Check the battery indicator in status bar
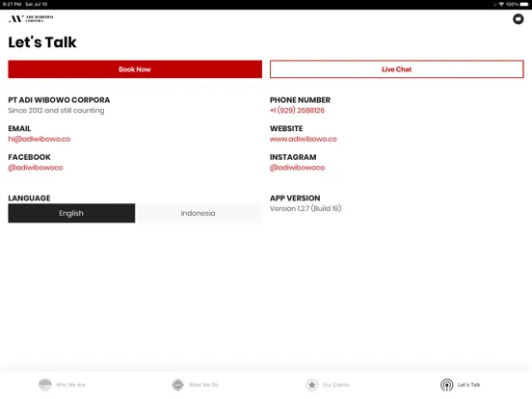This screenshot has height=399, width=532. point(524,4)
